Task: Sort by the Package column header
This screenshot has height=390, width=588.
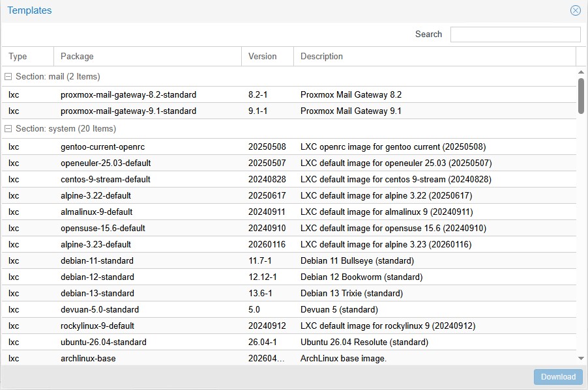Action: [x=148, y=57]
